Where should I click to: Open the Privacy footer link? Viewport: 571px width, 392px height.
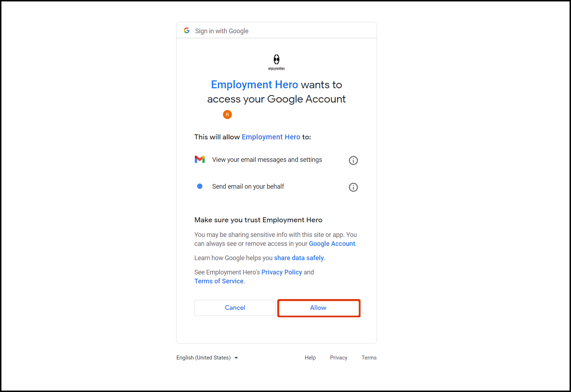coord(339,358)
